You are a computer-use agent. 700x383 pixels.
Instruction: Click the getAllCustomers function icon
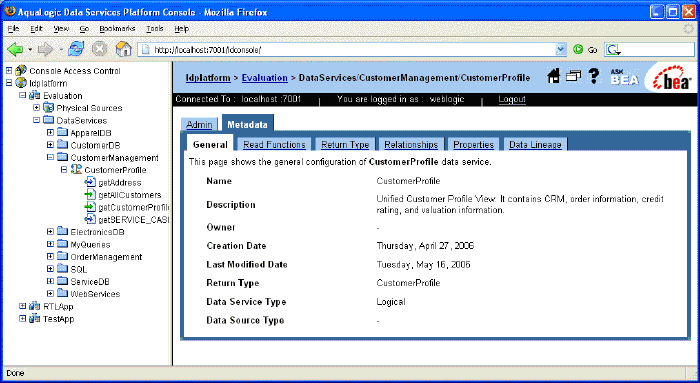(90, 195)
